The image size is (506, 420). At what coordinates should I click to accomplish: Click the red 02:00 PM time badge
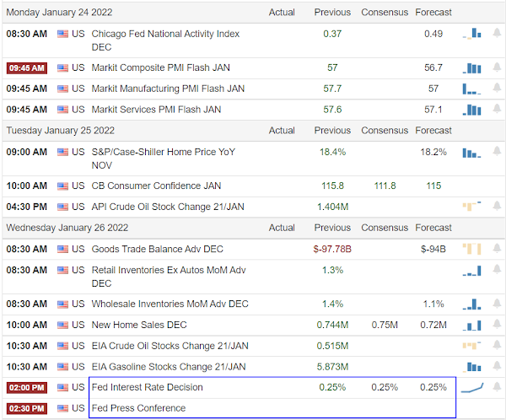click(x=27, y=387)
